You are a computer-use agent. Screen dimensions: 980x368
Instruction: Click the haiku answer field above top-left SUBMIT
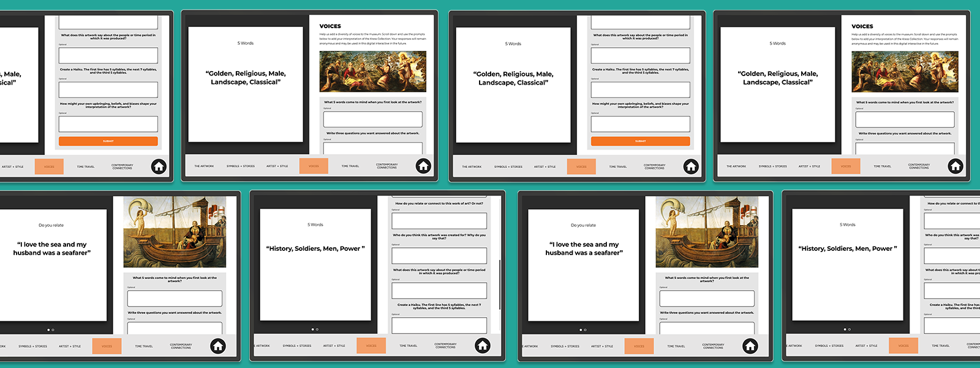(x=108, y=90)
